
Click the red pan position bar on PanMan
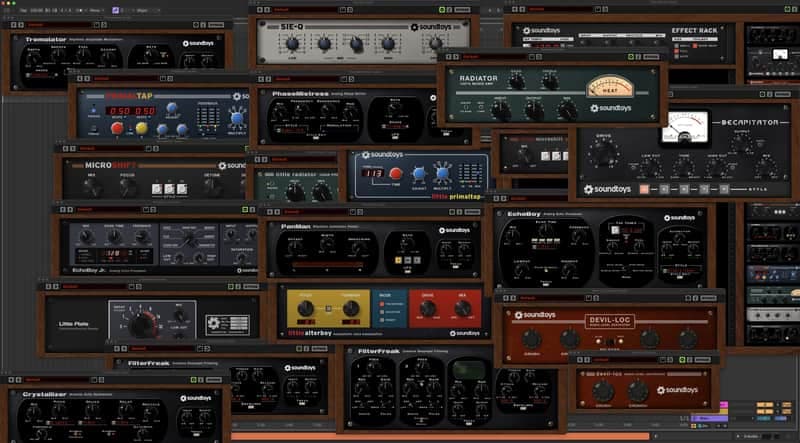327,265
